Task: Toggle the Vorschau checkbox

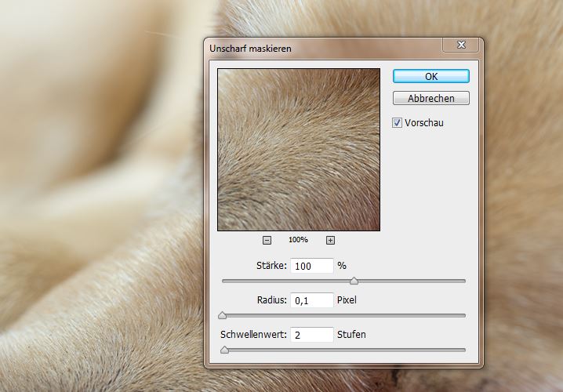Action: pos(397,123)
